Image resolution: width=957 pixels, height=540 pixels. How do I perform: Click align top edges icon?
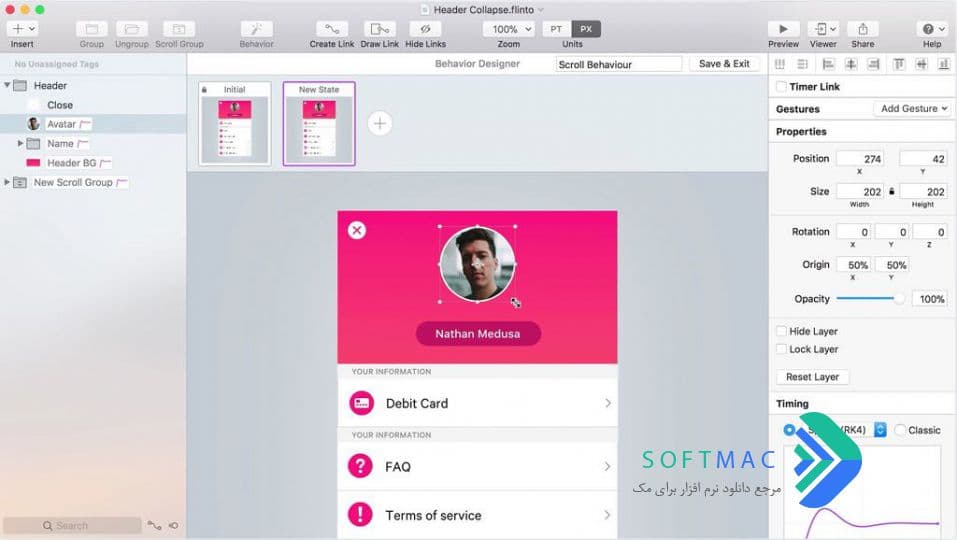(898, 63)
